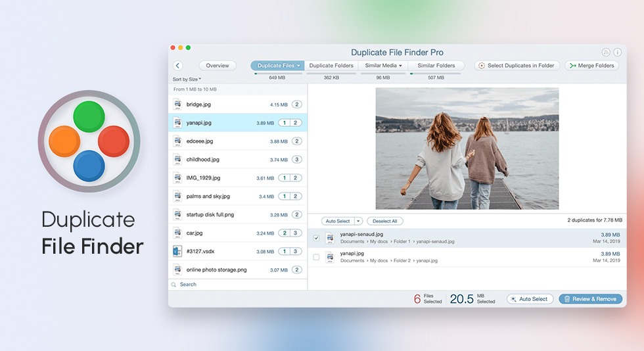Screen dimensions: 644x351
Task: Select the childhood.jpg file name
Action: point(203,160)
